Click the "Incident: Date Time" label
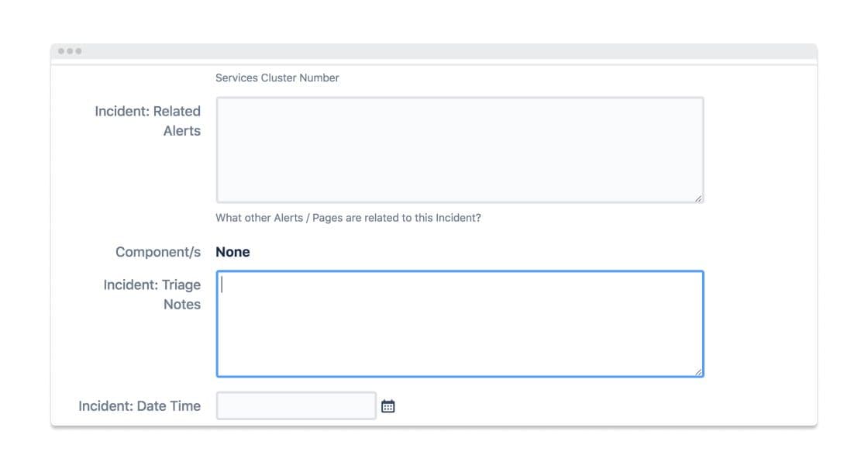 (x=139, y=406)
